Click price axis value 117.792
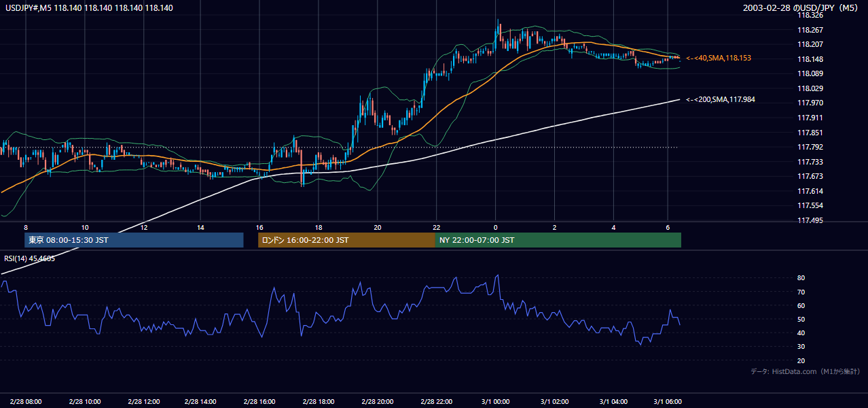868x408 pixels. 810,147
